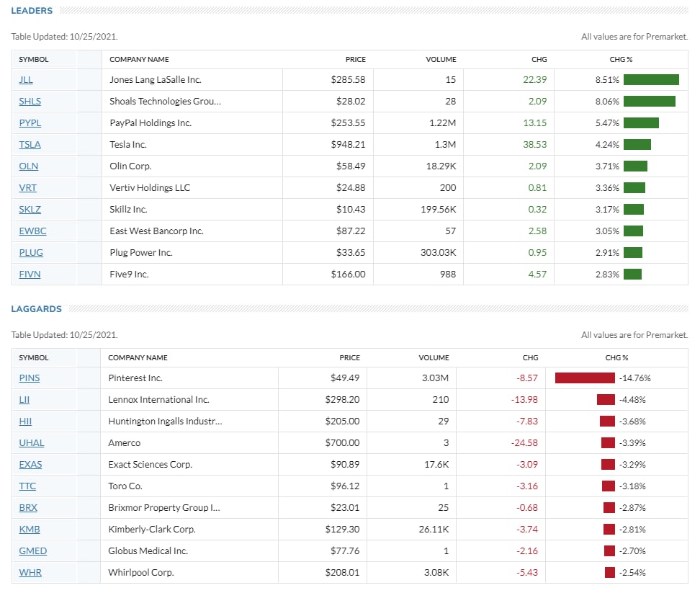Select the Tesla Inc. company name
Screen dimensions: 700x593
[127, 145]
